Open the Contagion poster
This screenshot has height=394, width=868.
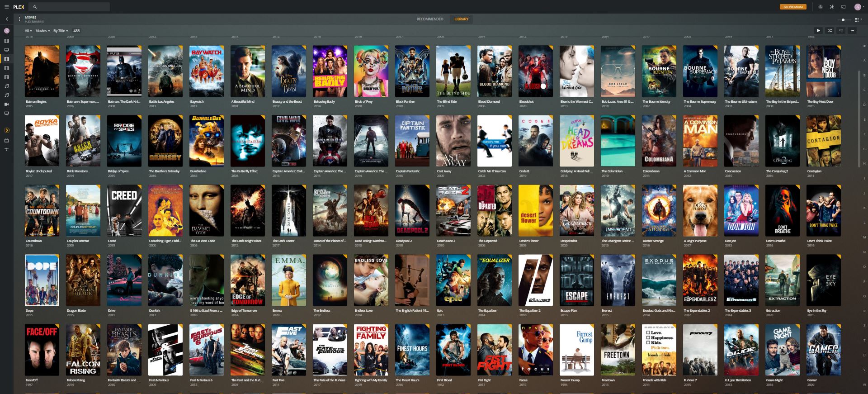[x=824, y=141]
